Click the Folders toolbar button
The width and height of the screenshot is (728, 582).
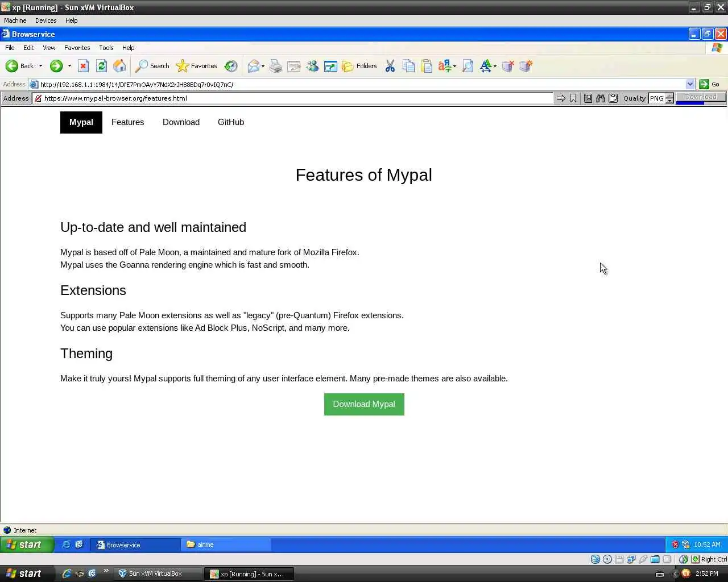359,66
